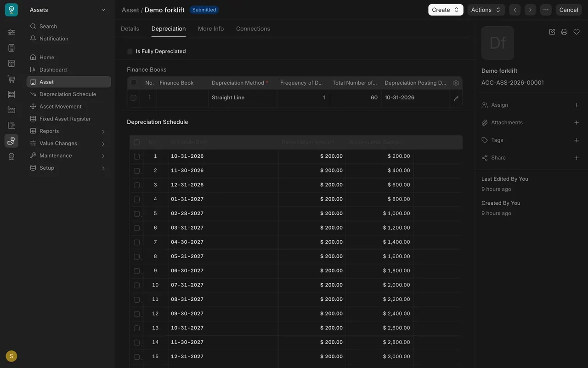The height and width of the screenshot is (368, 588).
Task: Click the plus icon next to Attachments
Action: pyautogui.click(x=577, y=122)
